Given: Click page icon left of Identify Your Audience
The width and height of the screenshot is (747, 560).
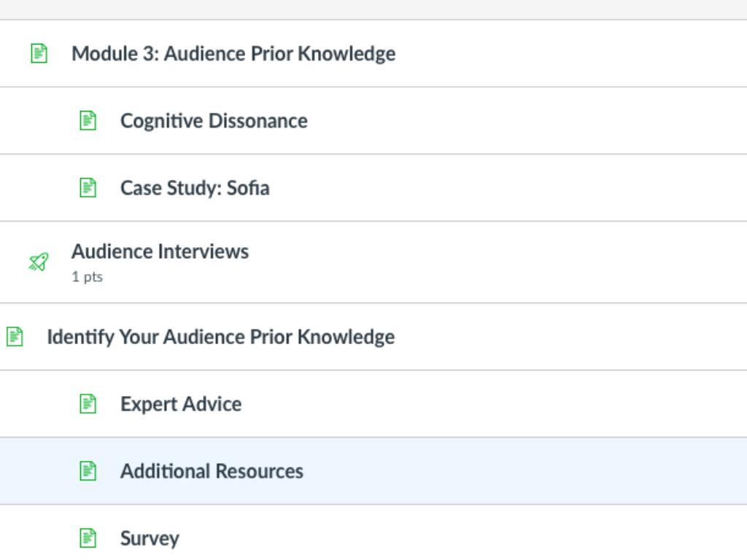Looking at the screenshot, I should [x=15, y=337].
